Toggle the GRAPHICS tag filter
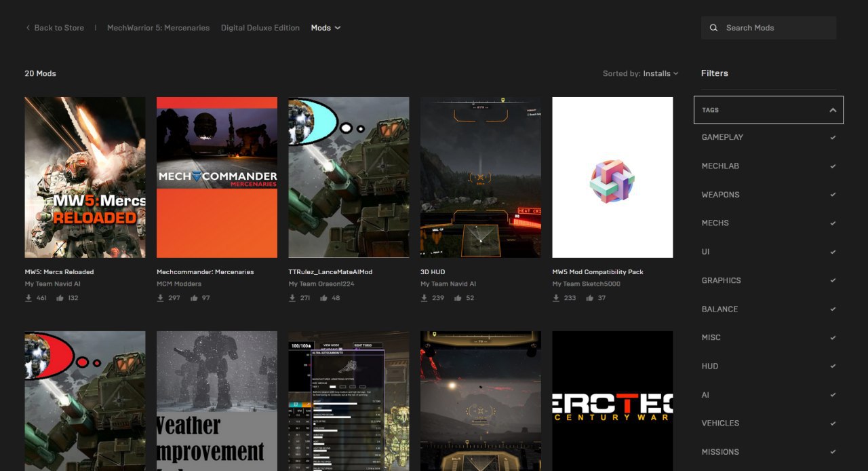This screenshot has width=868, height=471. (768, 280)
